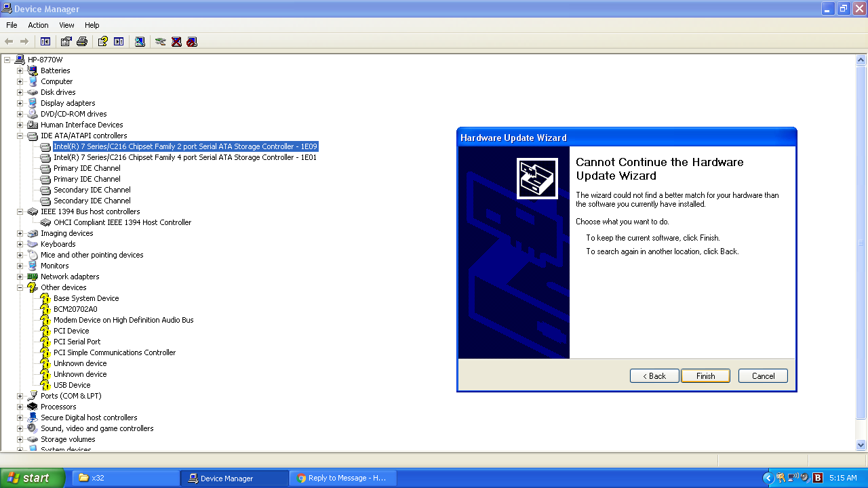Select the Display adapters category icon
868x488 pixels.
(33, 103)
